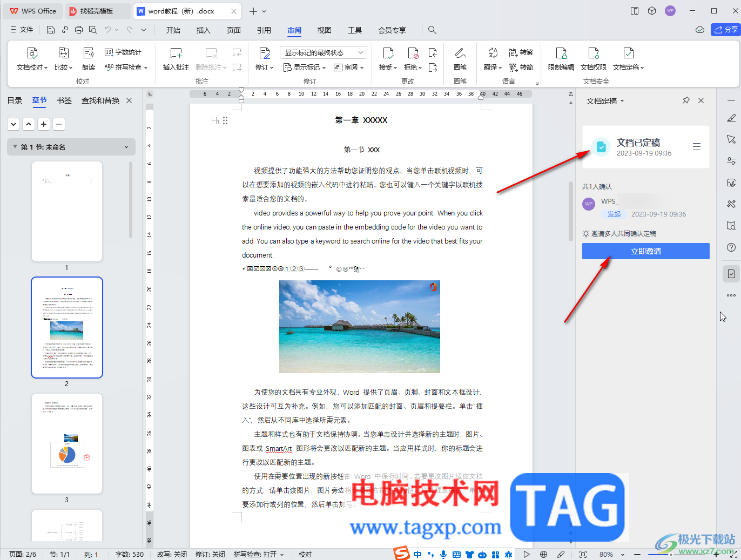This screenshot has height=560, width=741.
Task: Go to previous change in 更改 group
Action: coord(433,52)
